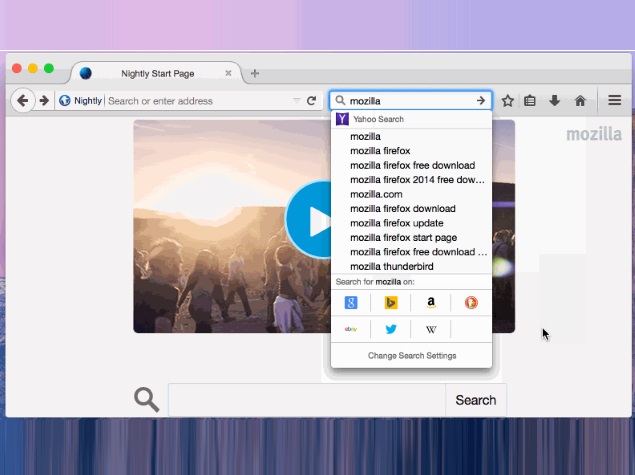The image size is (635, 475).
Task: Search mozilla with Google engine icon
Action: (351, 303)
